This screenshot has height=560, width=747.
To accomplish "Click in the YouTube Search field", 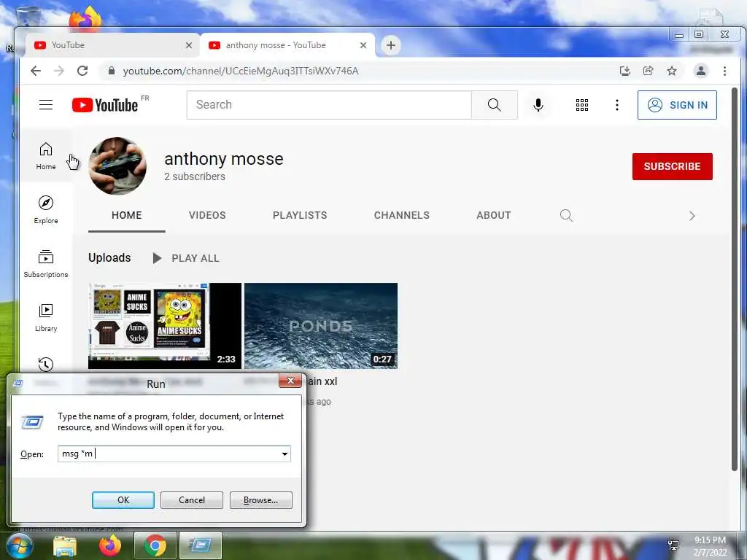I will pos(329,105).
